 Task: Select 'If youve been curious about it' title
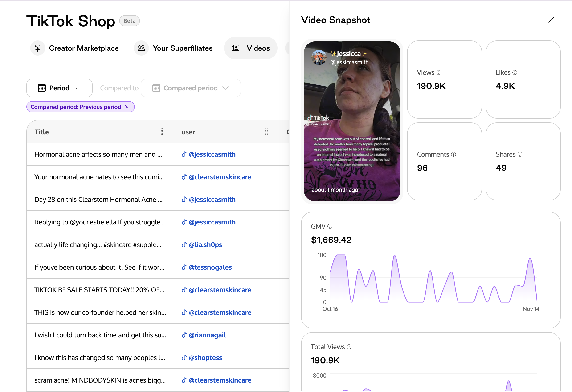[99, 267]
